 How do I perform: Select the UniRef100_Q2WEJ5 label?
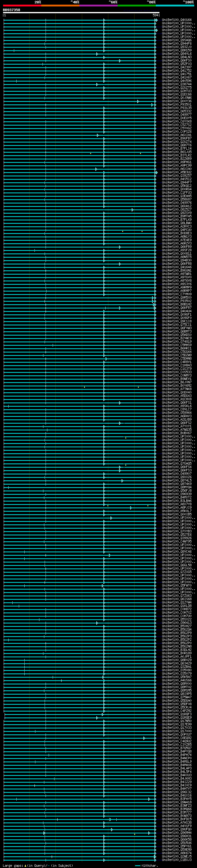point(177,857)
